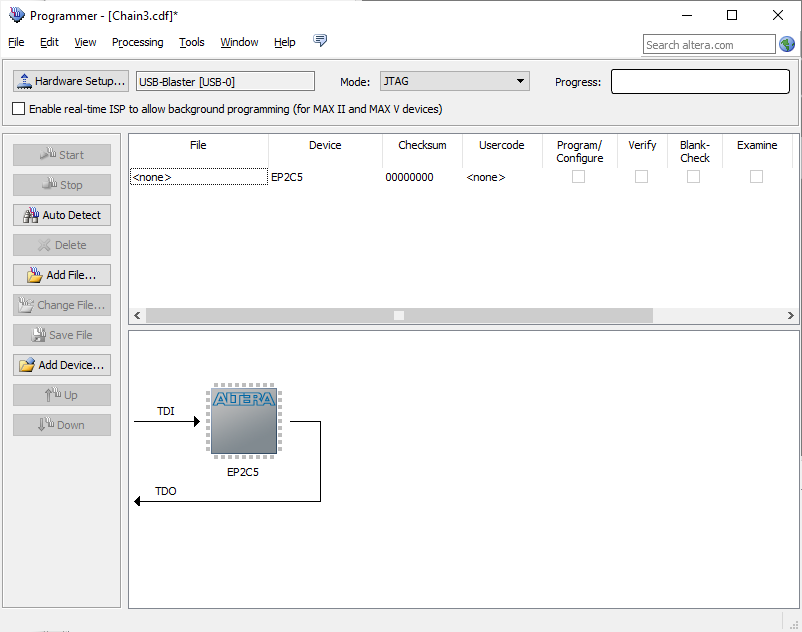
Task: Enable real-time ISP checkbox
Action: point(18,109)
